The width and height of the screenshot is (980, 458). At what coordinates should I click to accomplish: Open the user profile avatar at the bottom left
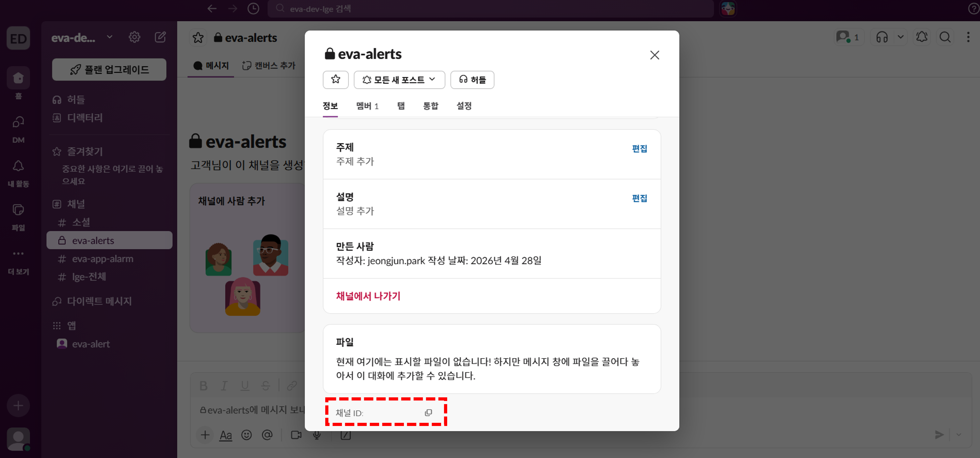coord(18,439)
